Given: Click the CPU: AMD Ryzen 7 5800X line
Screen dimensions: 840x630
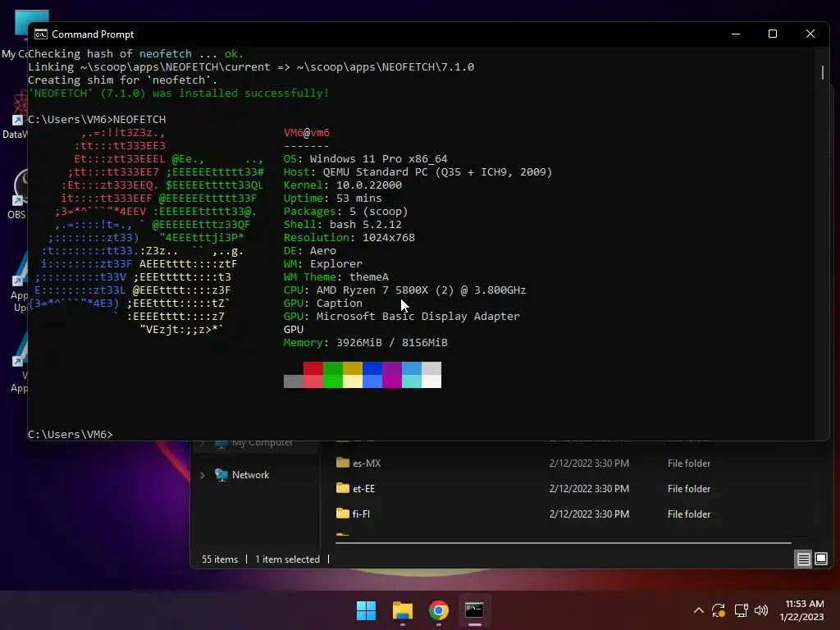Looking at the screenshot, I should (x=404, y=290).
